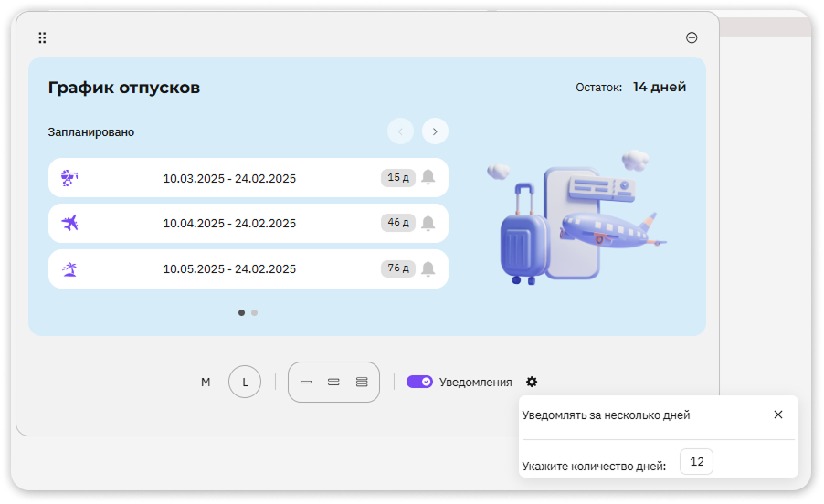Select date range 10.05.2025 - 24.02.2025
This screenshot has width=824, height=504.
(x=229, y=268)
